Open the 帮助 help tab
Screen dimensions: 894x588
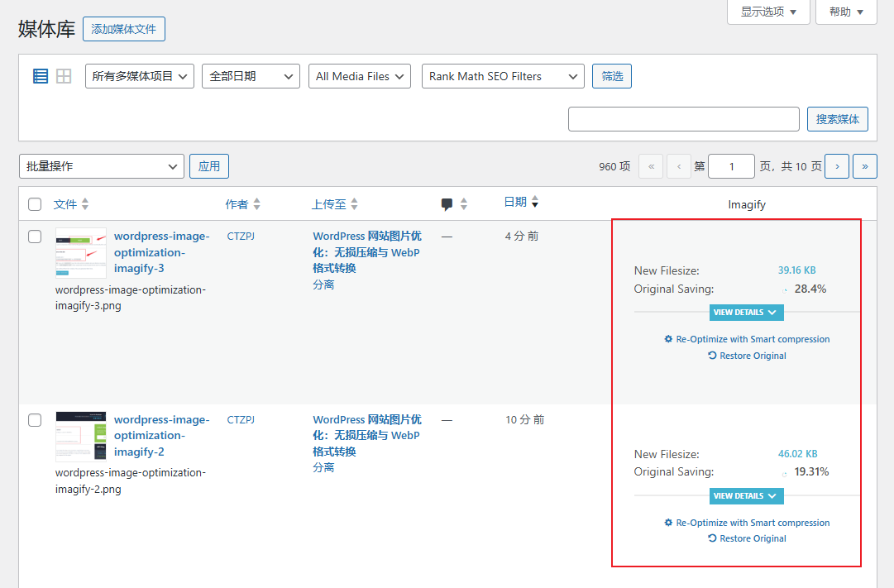tap(846, 12)
